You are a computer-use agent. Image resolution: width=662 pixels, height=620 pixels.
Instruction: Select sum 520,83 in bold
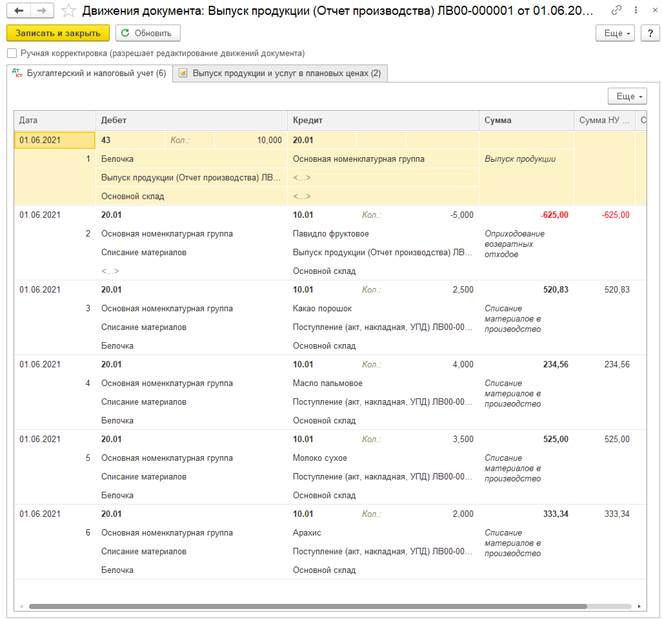(556, 290)
